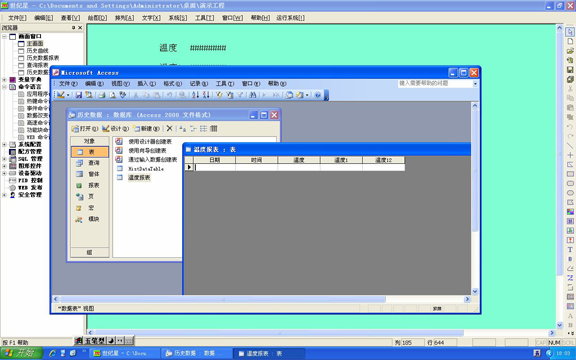Click the X delete icon in database window
Viewport: 576px width, 360px height.
click(169, 128)
